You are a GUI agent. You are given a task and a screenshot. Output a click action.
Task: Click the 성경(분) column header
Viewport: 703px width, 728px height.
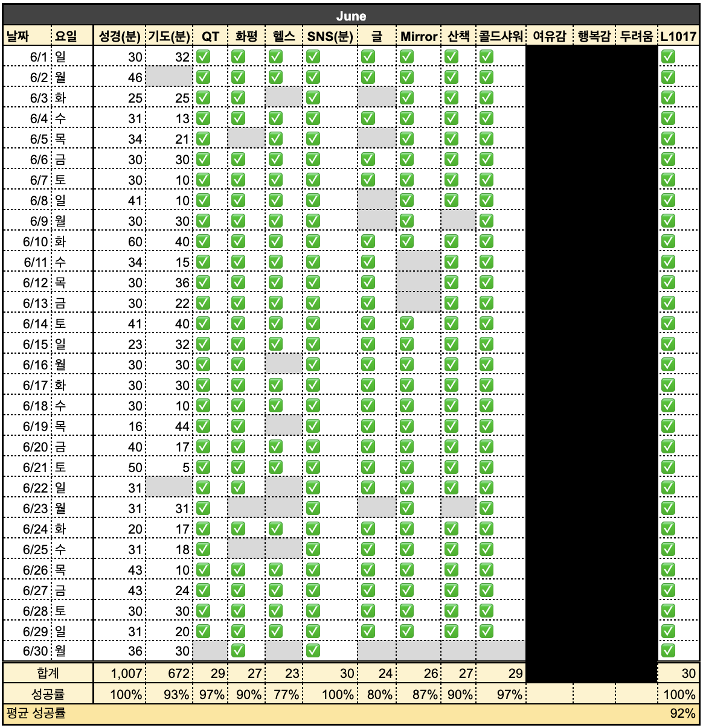(120, 36)
